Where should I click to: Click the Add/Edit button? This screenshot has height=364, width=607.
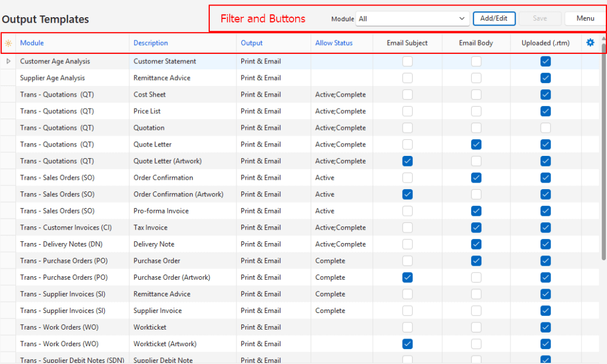494,18
